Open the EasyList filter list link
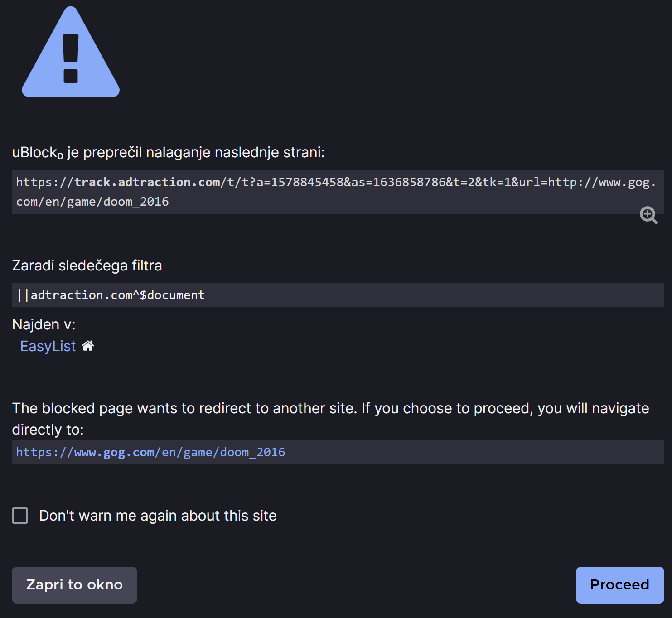The width and height of the screenshot is (672, 618). coord(48,346)
